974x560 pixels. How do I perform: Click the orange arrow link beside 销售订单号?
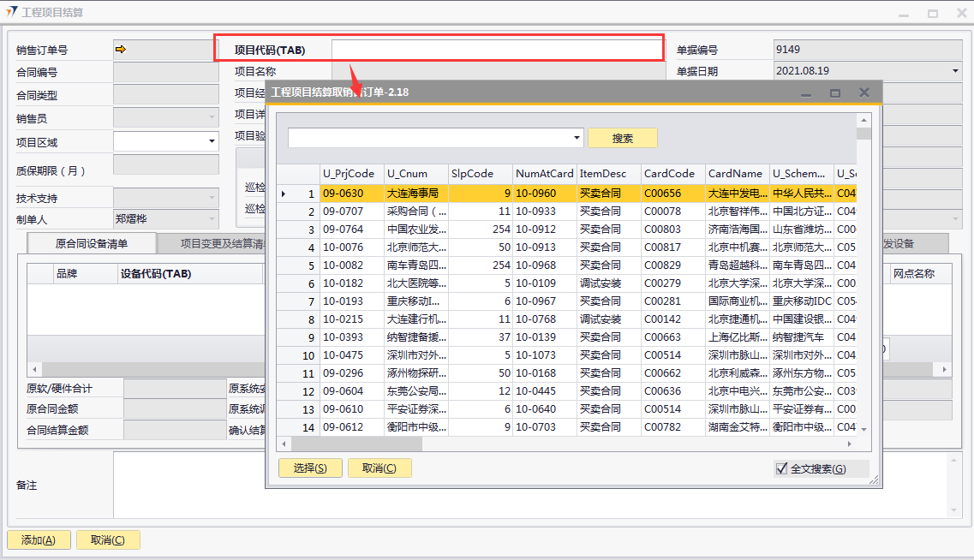click(121, 50)
